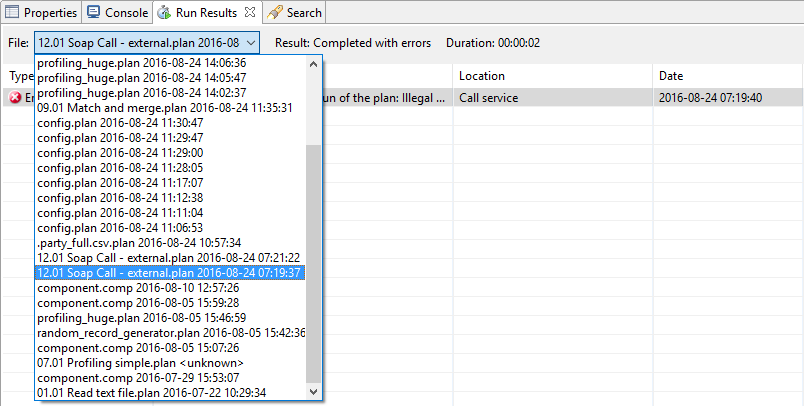Sort results by Date column header
This screenshot has width=804, height=406.
click(x=671, y=76)
